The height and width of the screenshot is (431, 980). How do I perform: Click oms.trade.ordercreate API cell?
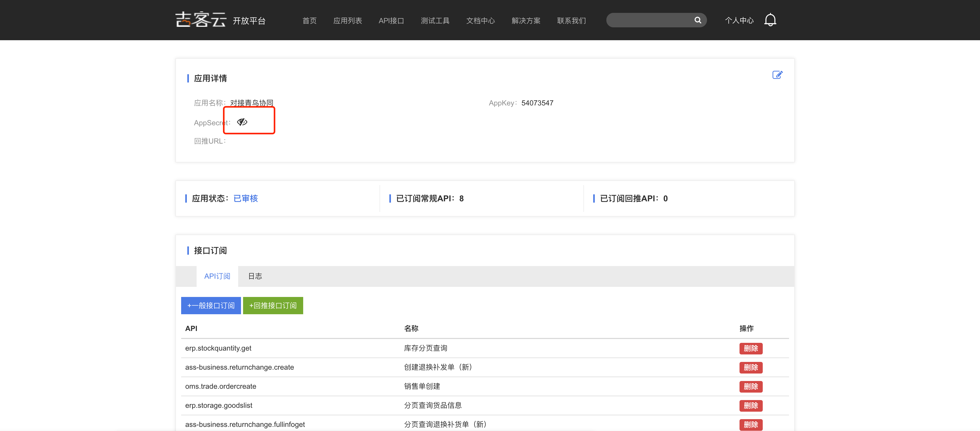pyautogui.click(x=221, y=386)
